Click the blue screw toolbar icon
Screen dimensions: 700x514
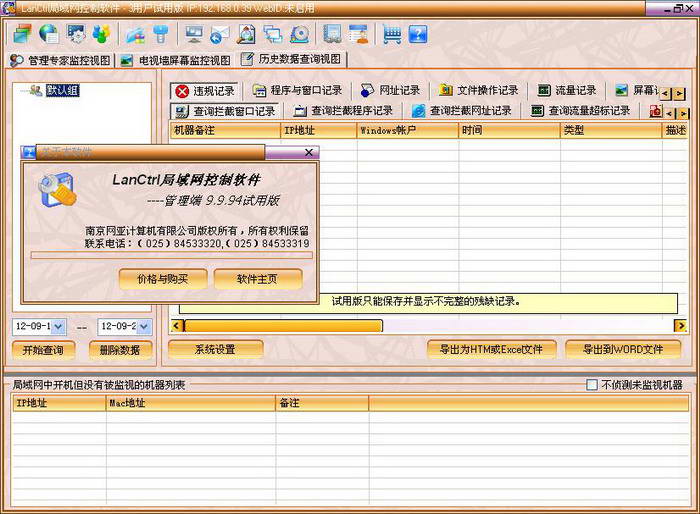click(x=160, y=34)
